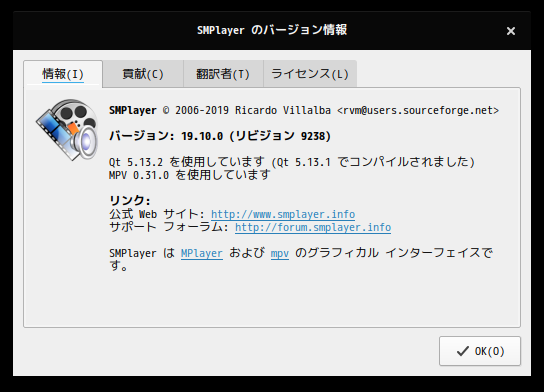The height and width of the screenshot is (392, 544).
Task: Select the 情報(I) tab
Action: click(63, 74)
